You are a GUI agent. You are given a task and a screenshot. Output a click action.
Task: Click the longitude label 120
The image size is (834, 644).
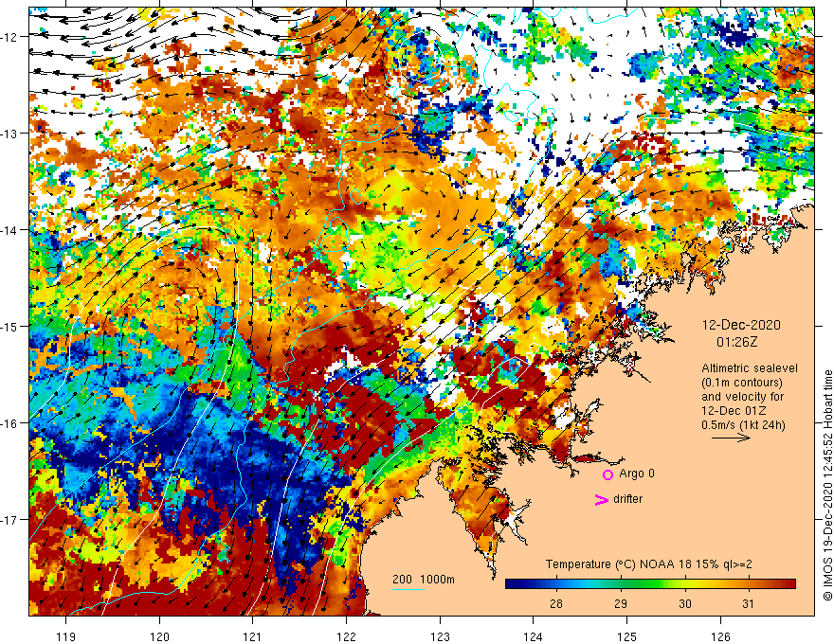click(x=159, y=636)
